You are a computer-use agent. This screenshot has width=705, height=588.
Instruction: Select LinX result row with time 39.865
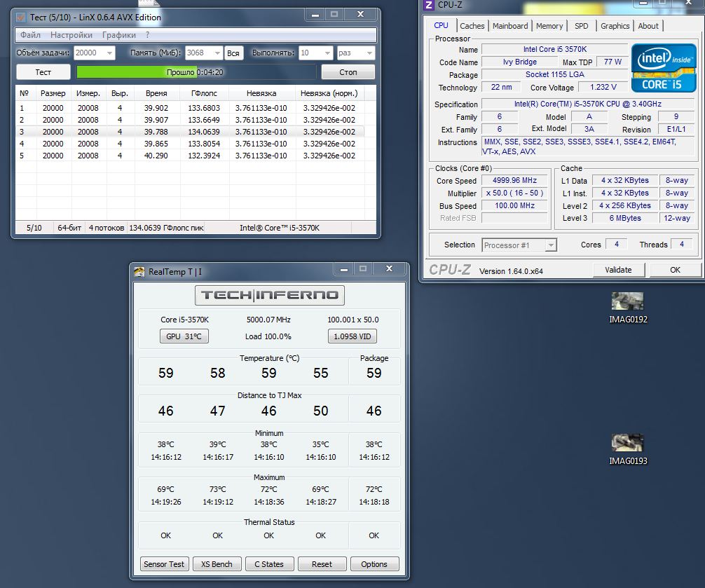[190, 144]
